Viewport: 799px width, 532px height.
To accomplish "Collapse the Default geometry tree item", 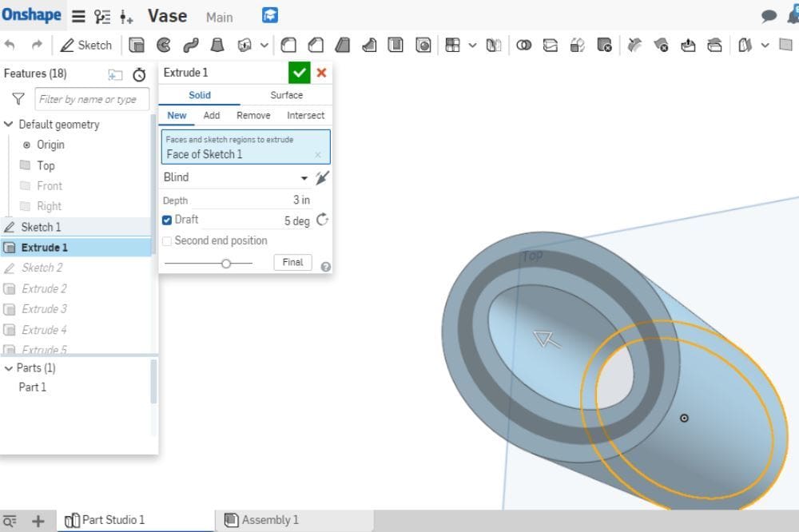I will pos(7,125).
